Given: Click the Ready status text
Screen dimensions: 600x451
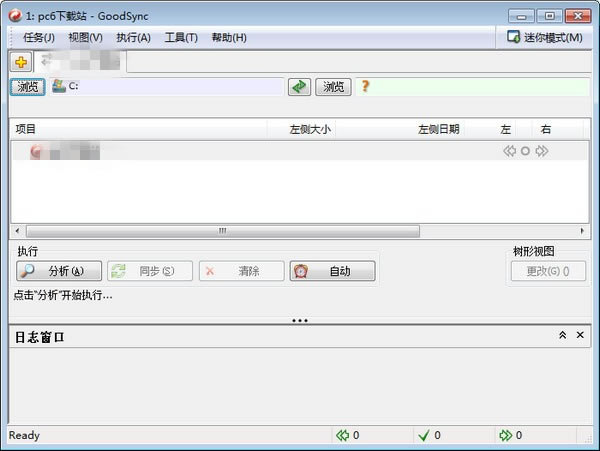Looking at the screenshot, I should 24,435.
